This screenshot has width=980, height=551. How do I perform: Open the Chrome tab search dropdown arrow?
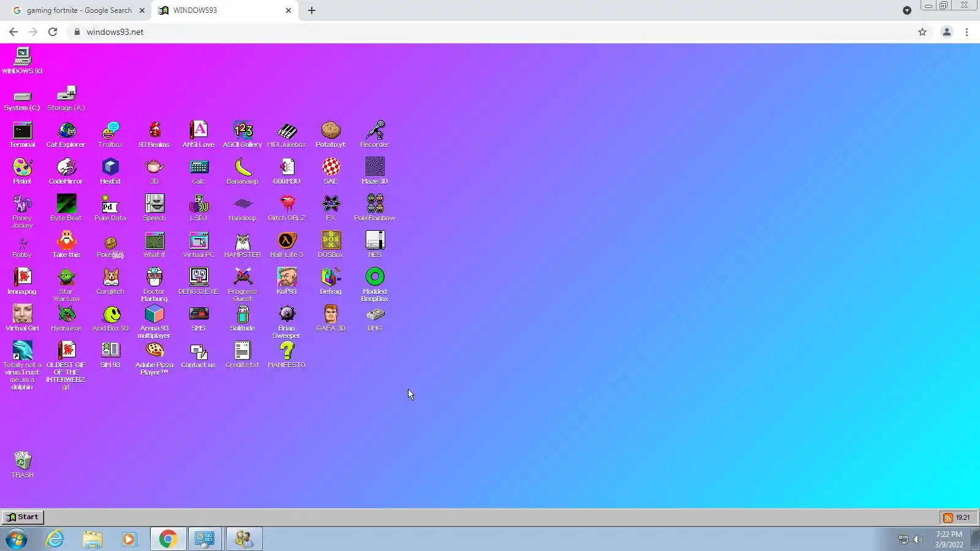click(907, 10)
